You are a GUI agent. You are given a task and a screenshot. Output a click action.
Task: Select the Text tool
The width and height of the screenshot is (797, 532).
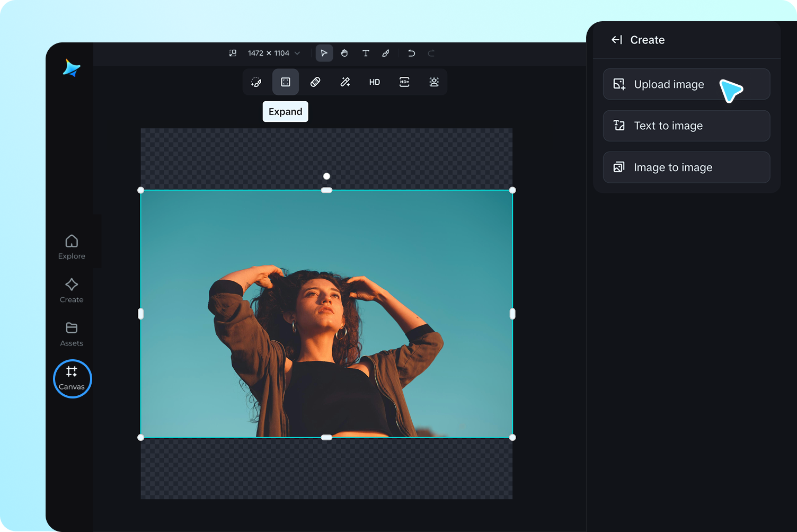(366, 53)
